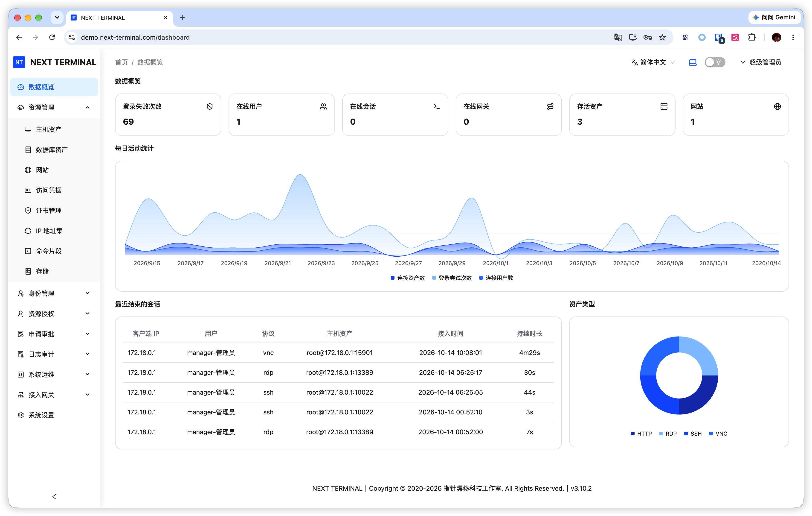812x516 pixels.
Task: Toggle the 连接资产数 legend series
Action: [x=407, y=278]
